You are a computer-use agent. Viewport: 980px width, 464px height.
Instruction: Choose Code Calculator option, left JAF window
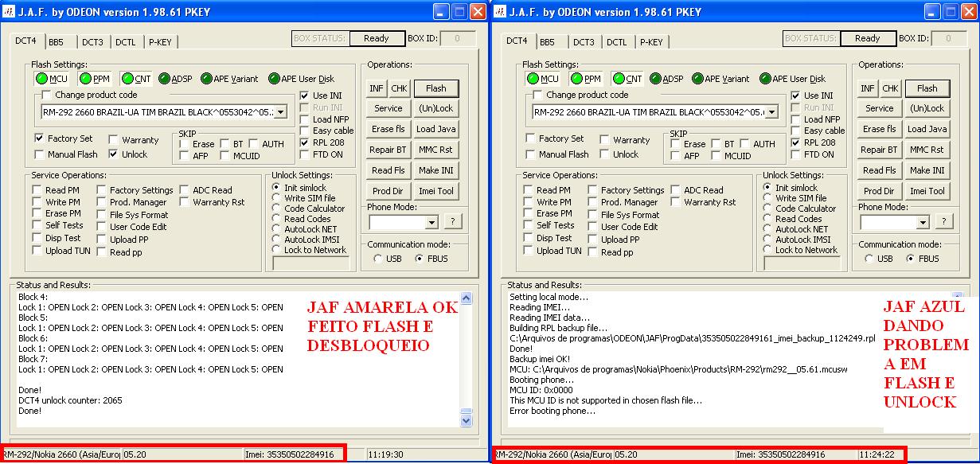coord(276,209)
